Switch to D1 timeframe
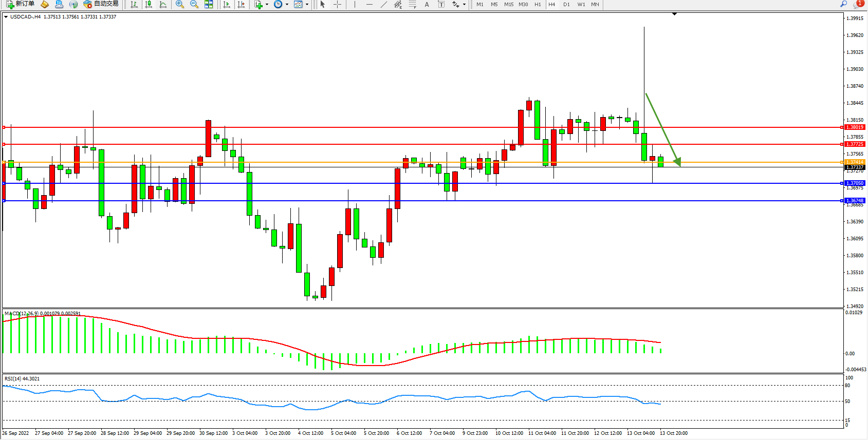 click(566, 4)
